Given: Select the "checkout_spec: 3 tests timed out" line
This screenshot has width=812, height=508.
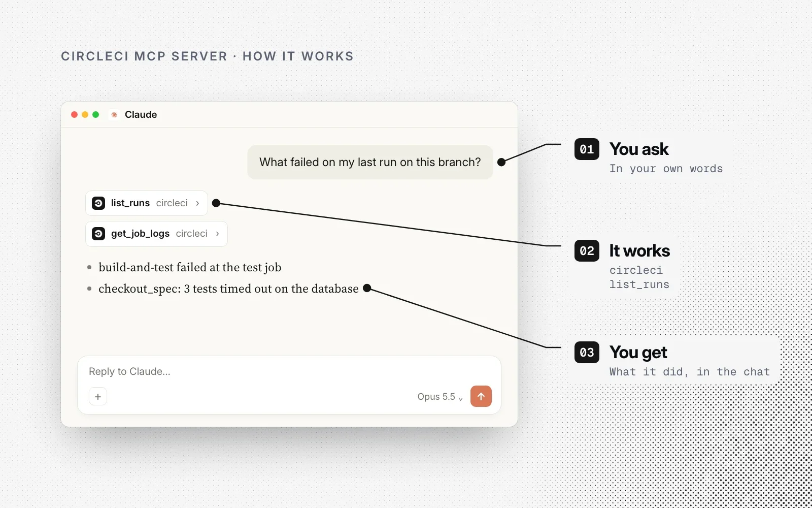Looking at the screenshot, I should 228,289.
